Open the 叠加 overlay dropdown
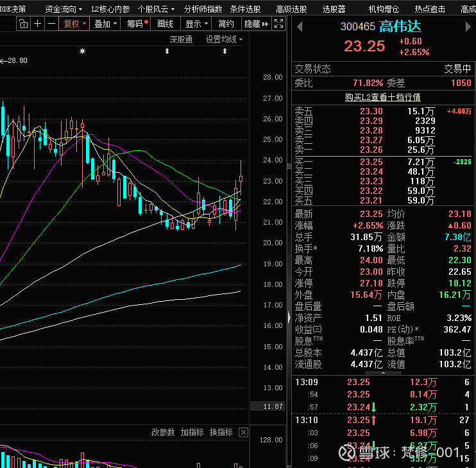The image size is (476, 468). [105, 24]
